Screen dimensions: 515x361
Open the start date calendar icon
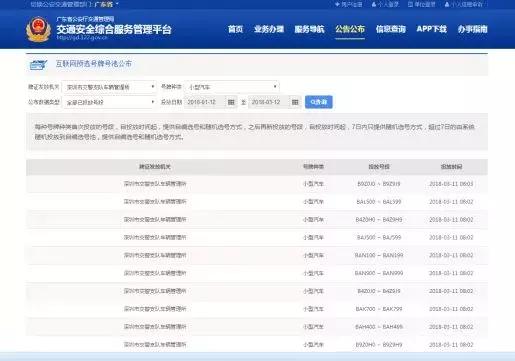231,102
